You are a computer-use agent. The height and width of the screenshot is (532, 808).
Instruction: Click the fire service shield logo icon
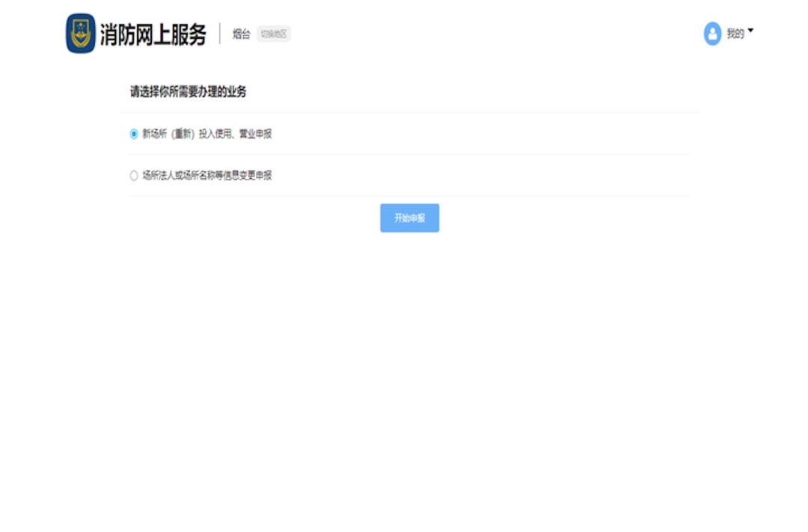click(80, 34)
